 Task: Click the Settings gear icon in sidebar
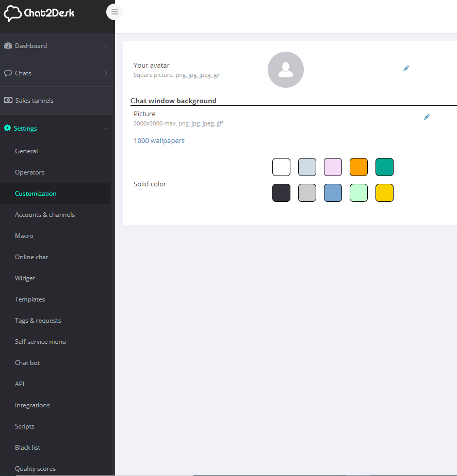pos(7,128)
